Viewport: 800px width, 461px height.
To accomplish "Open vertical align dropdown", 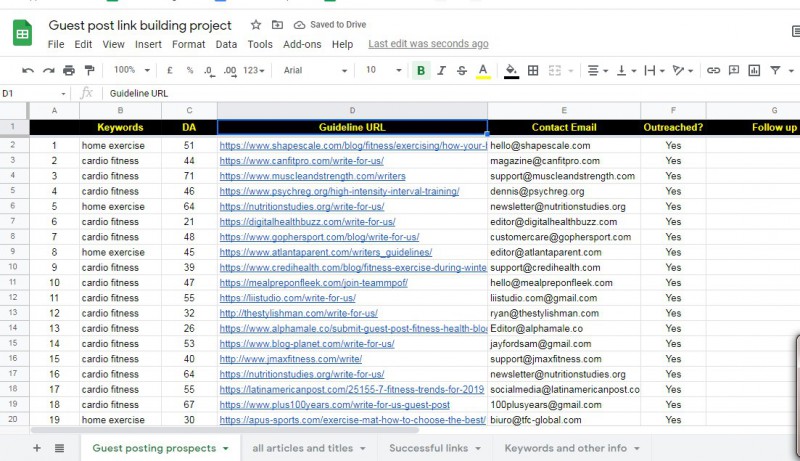I will click(626, 70).
